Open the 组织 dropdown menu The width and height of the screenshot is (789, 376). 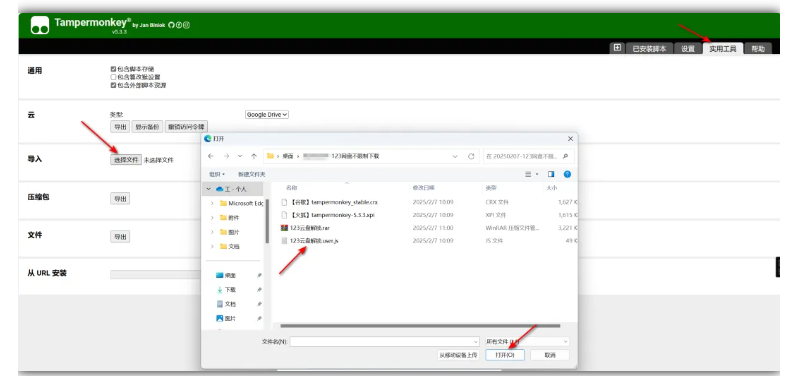click(217, 174)
